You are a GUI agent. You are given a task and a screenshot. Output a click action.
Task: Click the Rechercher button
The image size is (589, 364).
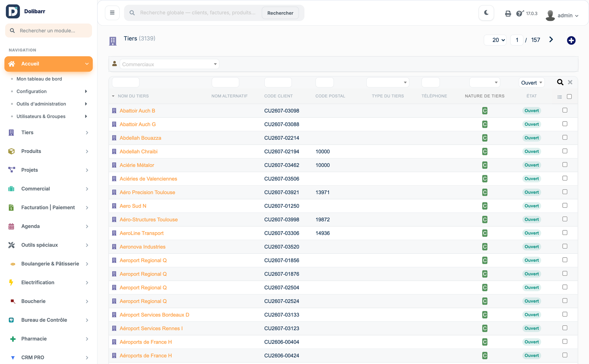point(280,13)
